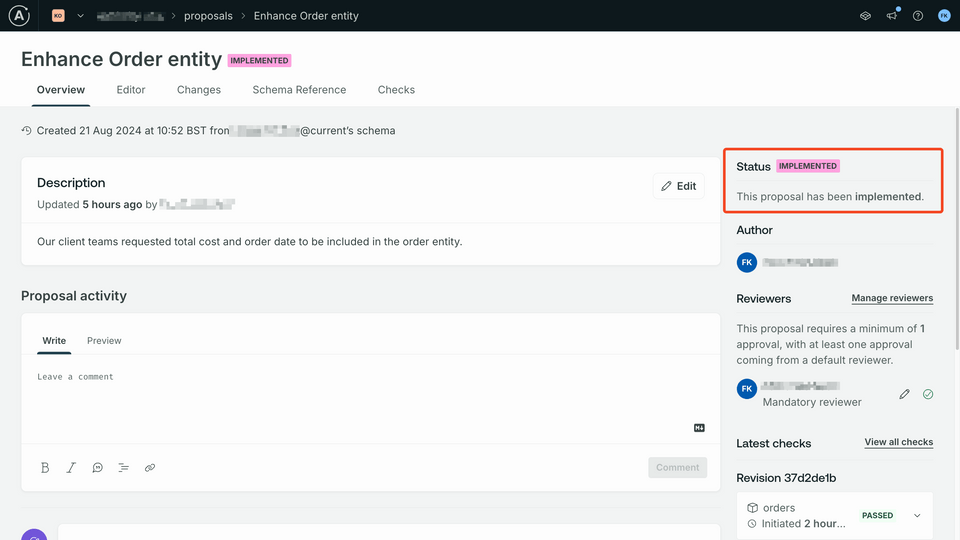The width and height of the screenshot is (960, 540).
Task: Click the created history clock icon
Action: point(26,130)
